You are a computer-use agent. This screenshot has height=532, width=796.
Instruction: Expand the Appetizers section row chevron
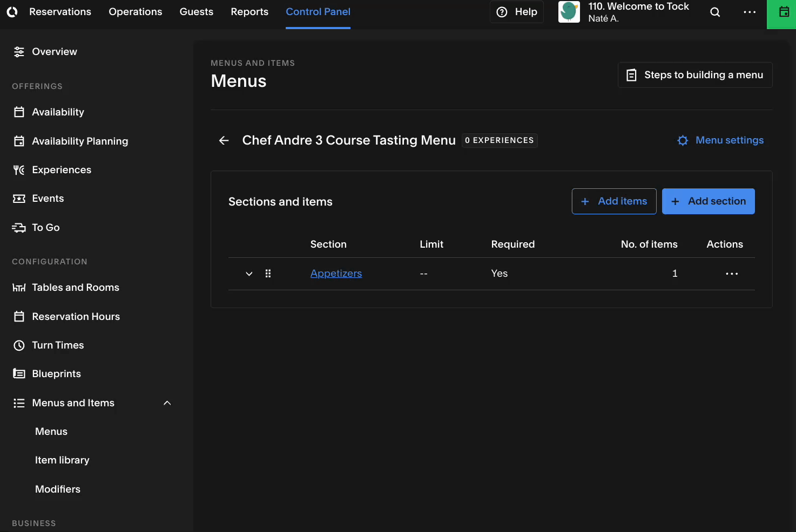(x=249, y=274)
